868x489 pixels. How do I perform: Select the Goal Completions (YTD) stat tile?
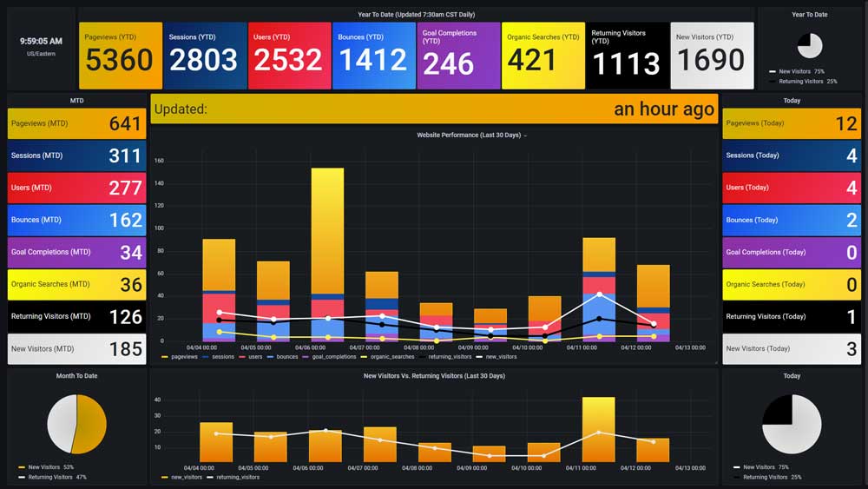tap(458, 56)
